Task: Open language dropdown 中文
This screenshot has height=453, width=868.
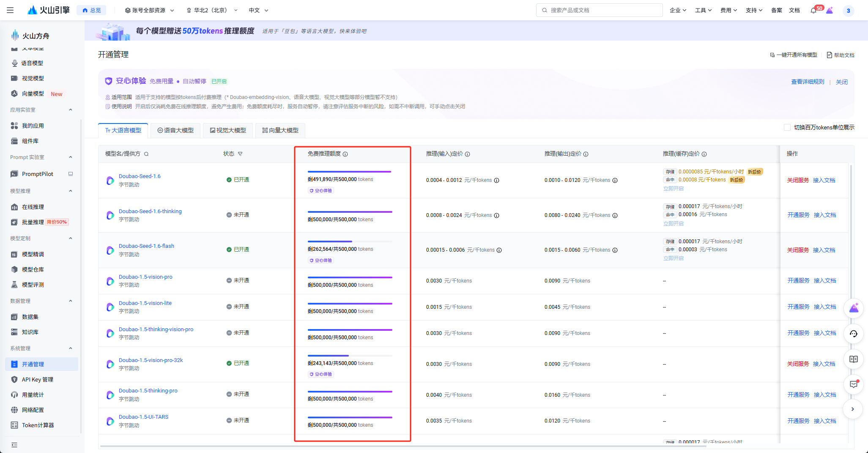Action: [x=258, y=10]
